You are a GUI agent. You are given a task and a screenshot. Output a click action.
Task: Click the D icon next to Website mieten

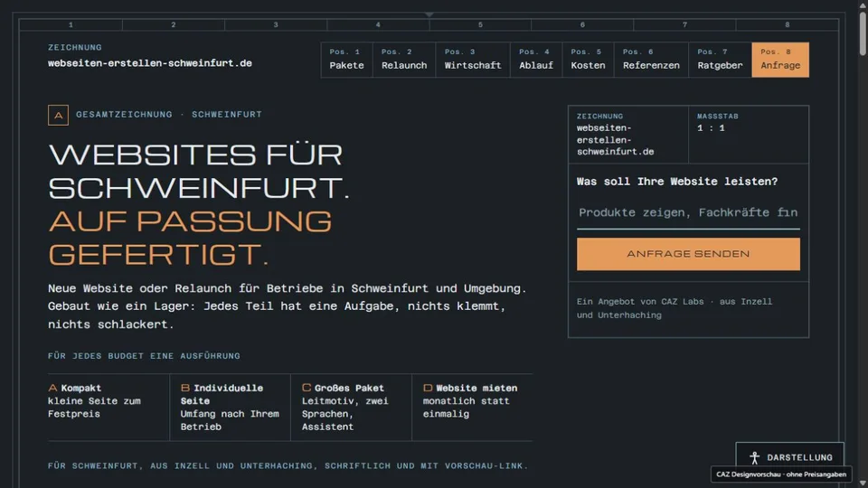point(428,388)
